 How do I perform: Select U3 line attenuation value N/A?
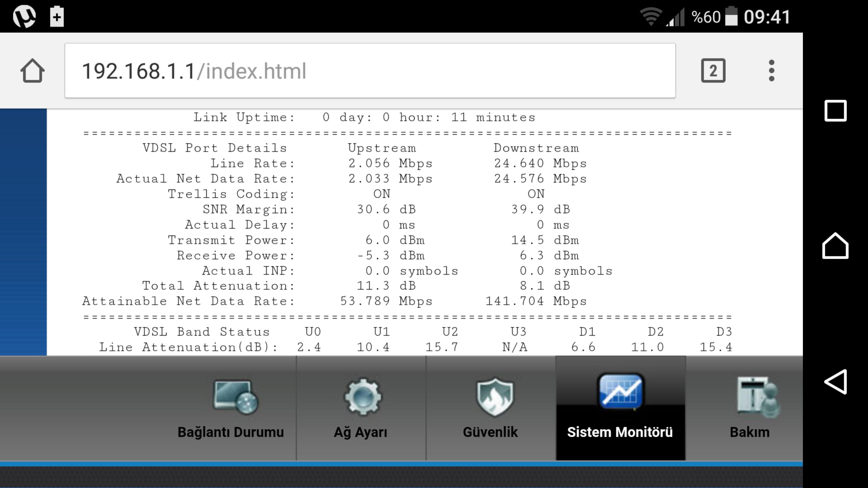tap(514, 347)
